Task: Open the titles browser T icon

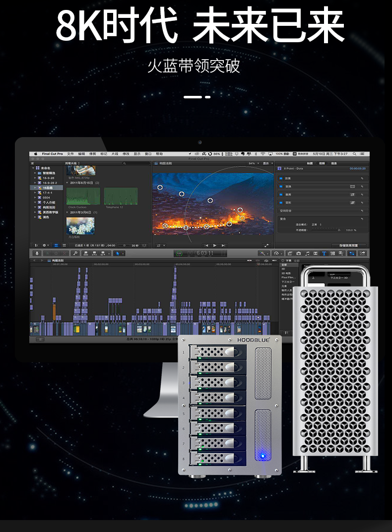Action: 324,253
